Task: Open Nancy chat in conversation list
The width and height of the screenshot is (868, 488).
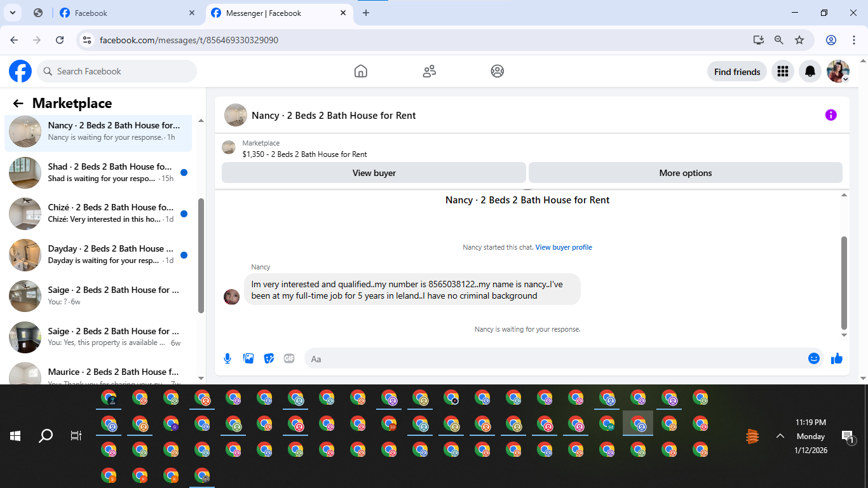Action: point(98,132)
